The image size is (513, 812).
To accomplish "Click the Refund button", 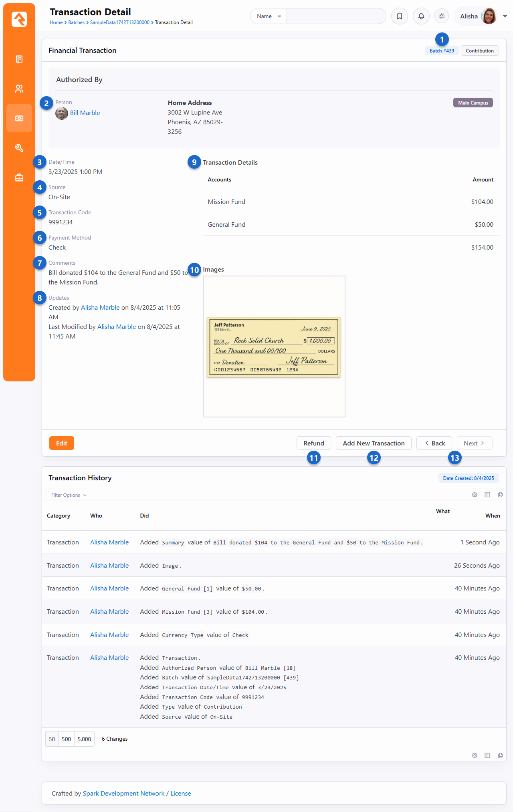I will [313, 443].
